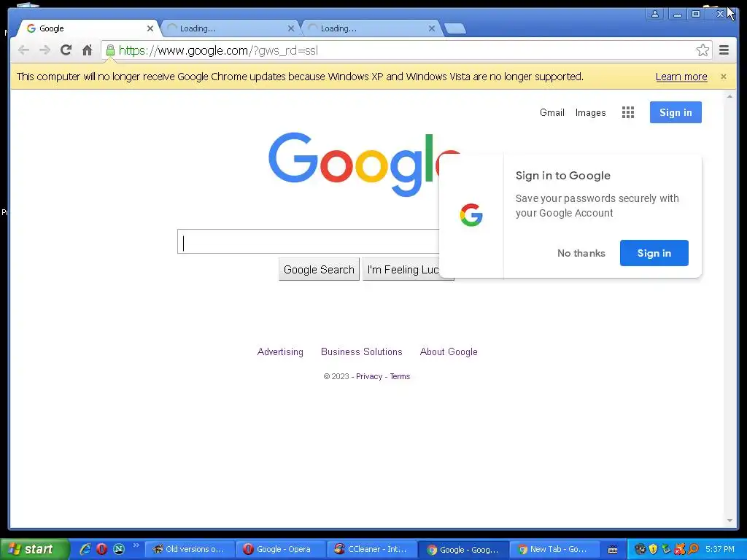Screen dimensions: 747x560
Task: Bookmark this page with star icon
Action: click(x=703, y=50)
